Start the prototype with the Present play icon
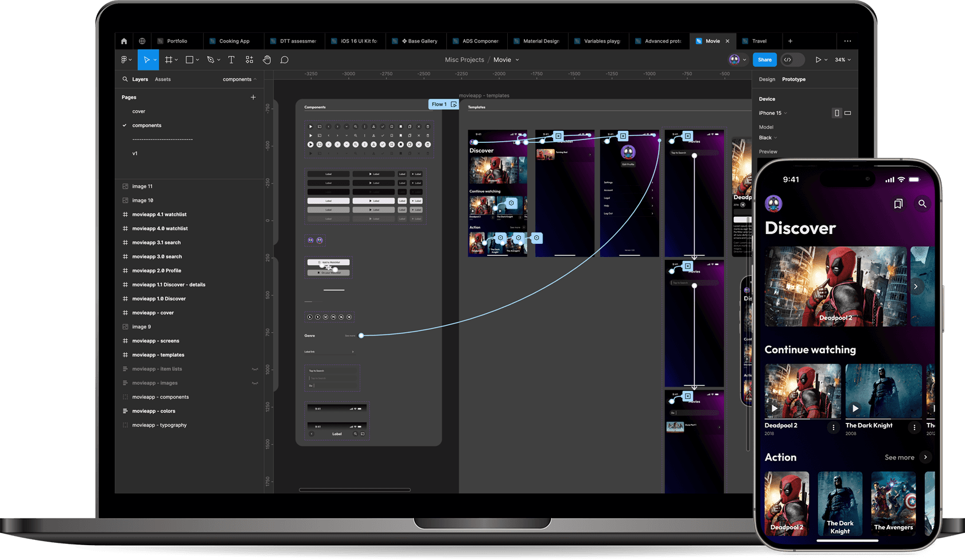 tap(818, 60)
